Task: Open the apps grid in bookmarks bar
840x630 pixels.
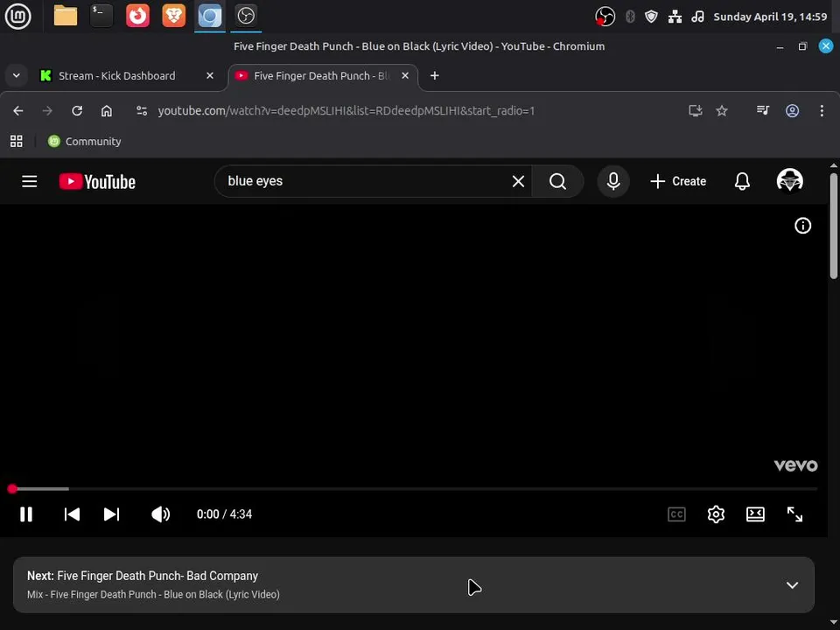Action: (16, 142)
